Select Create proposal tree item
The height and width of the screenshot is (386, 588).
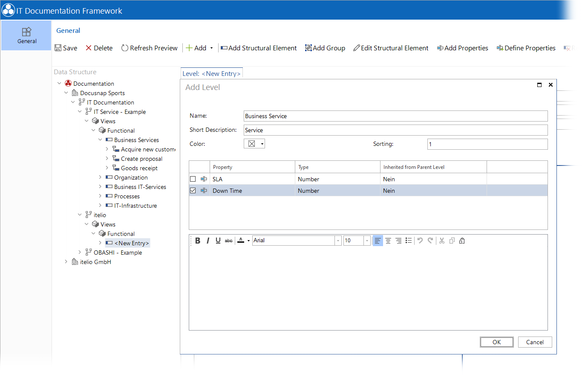[141, 159]
